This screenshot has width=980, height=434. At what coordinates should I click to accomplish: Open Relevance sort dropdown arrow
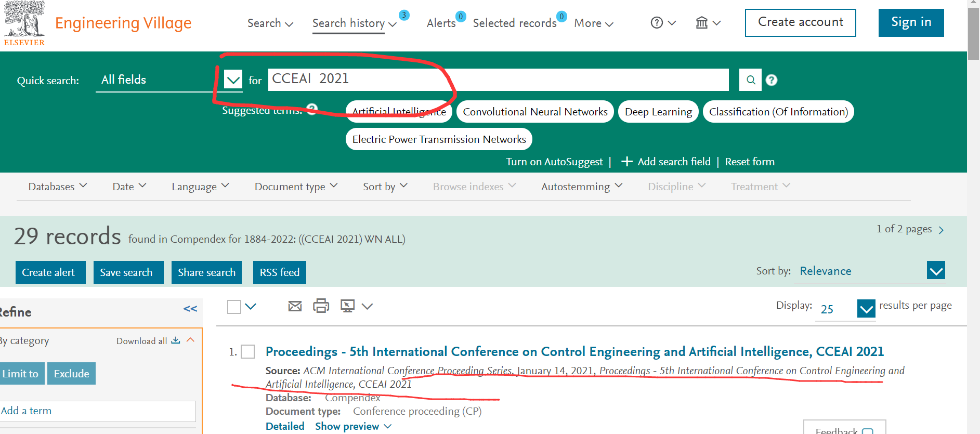936,271
